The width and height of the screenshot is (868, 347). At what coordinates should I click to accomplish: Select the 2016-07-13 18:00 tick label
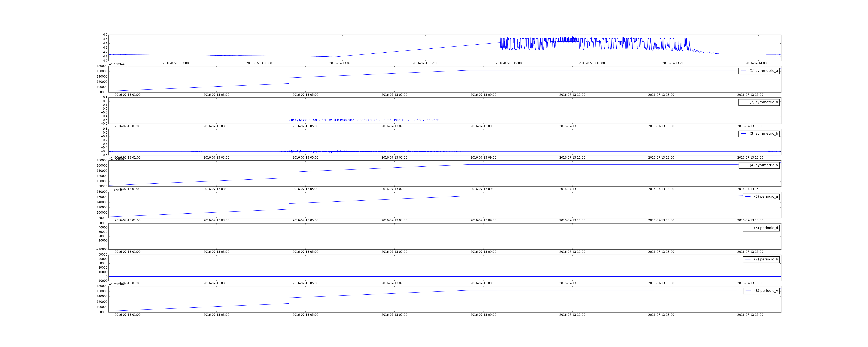click(x=592, y=63)
